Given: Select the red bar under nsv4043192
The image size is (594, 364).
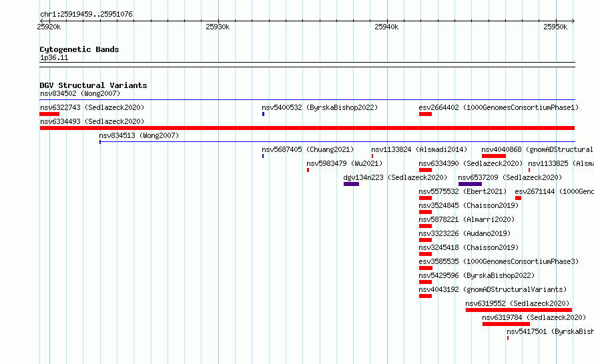Looking at the screenshot, I should [x=425, y=296].
